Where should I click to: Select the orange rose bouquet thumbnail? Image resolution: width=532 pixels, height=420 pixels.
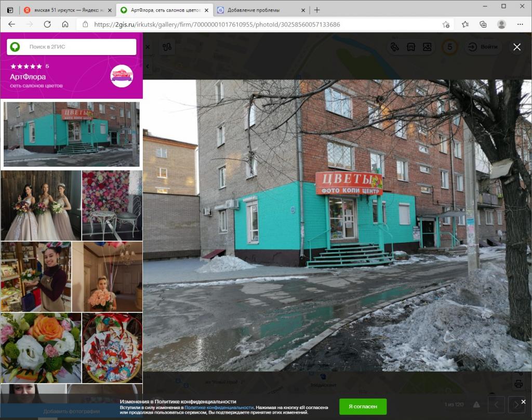point(41,348)
